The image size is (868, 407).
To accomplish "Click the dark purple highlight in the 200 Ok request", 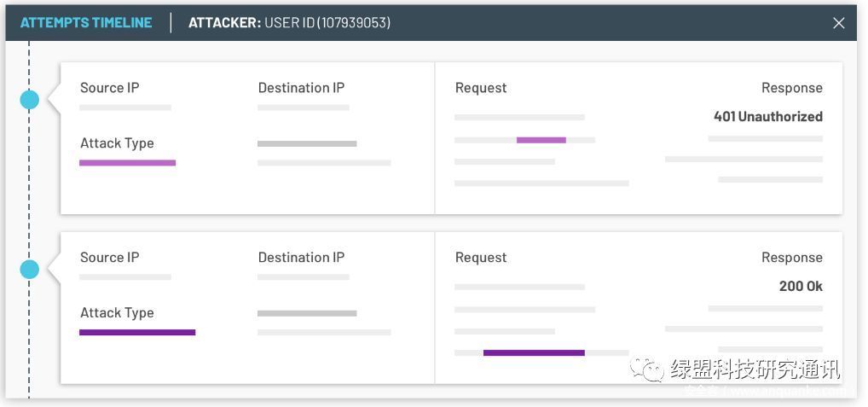I will (x=534, y=352).
